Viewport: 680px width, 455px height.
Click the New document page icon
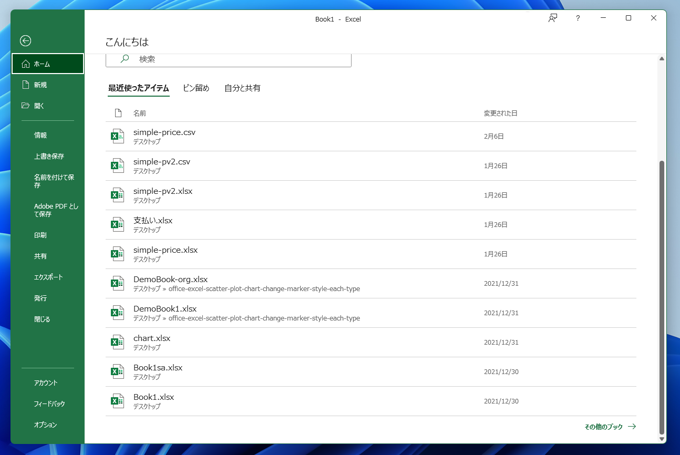tap(26, 85)
